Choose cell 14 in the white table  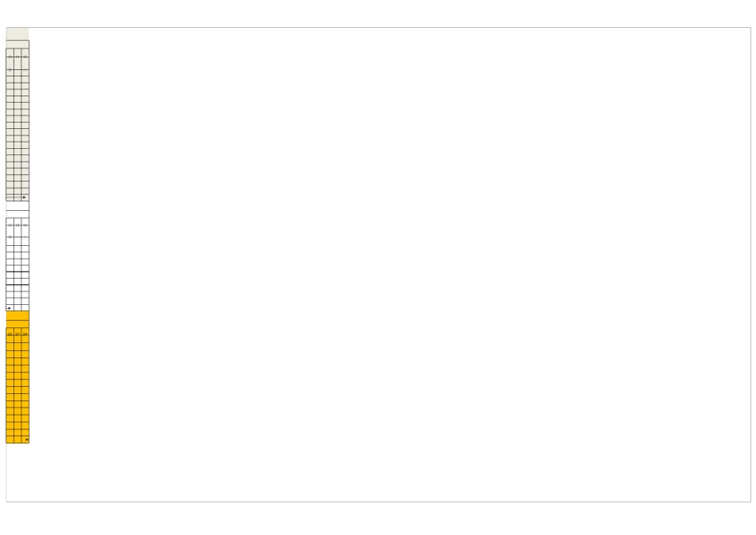(x=25, y=225)
